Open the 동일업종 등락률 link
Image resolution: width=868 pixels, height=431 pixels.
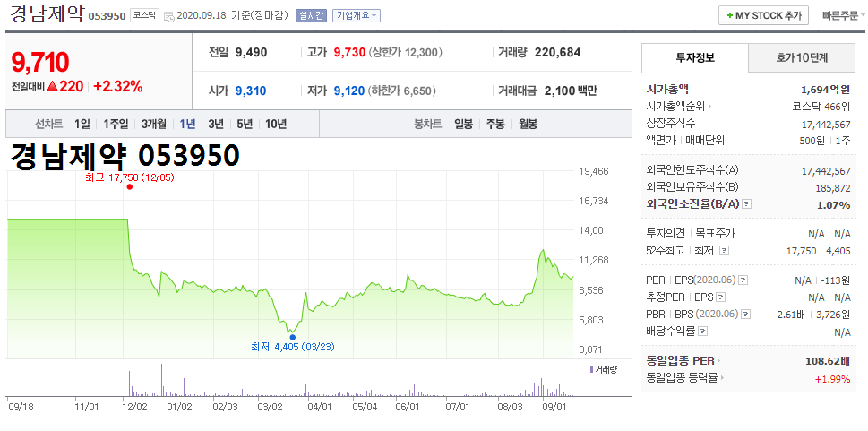[x=685, y=378]
